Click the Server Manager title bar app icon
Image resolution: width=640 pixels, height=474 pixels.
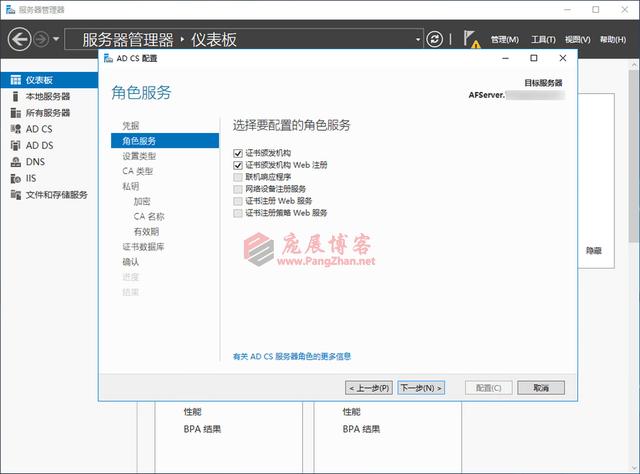(11, 9)
